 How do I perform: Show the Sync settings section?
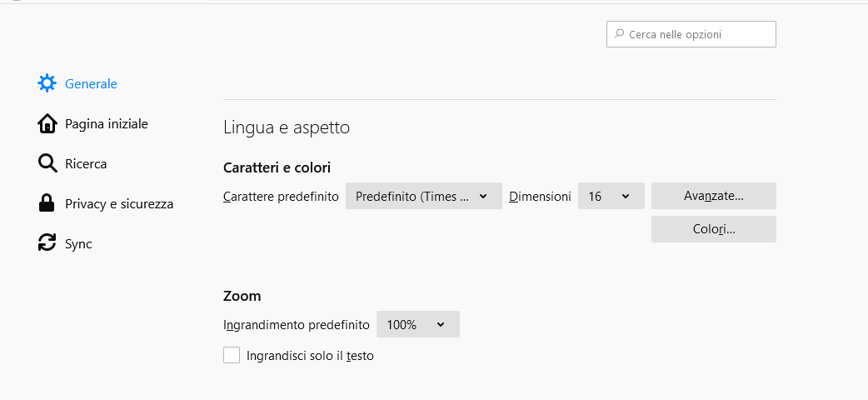(x=78, y=243)
